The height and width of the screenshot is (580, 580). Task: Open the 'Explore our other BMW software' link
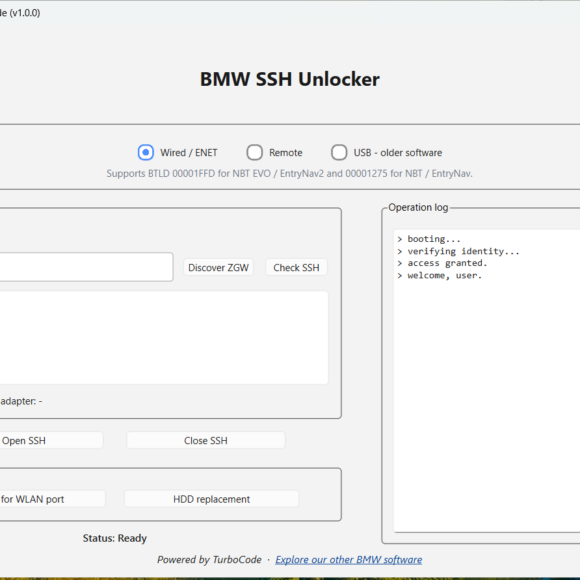point(348,560)
